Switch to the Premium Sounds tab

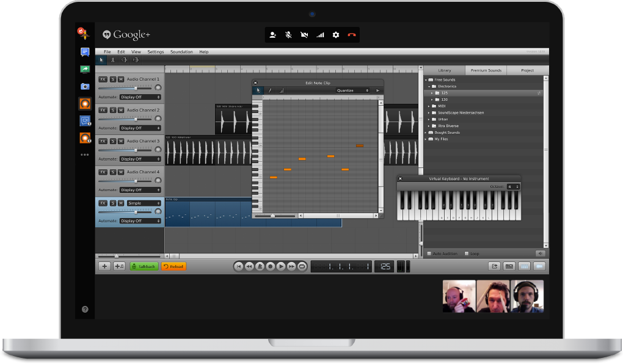coord(486,70)
